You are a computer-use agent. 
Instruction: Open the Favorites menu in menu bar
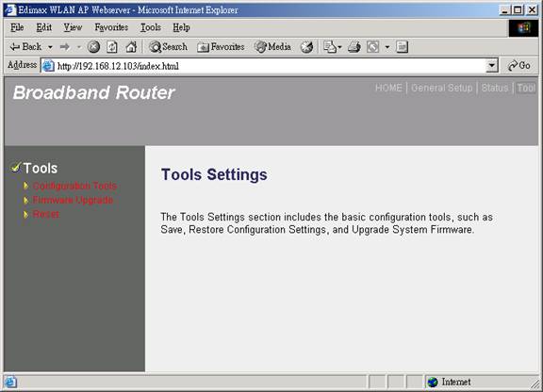111,27
